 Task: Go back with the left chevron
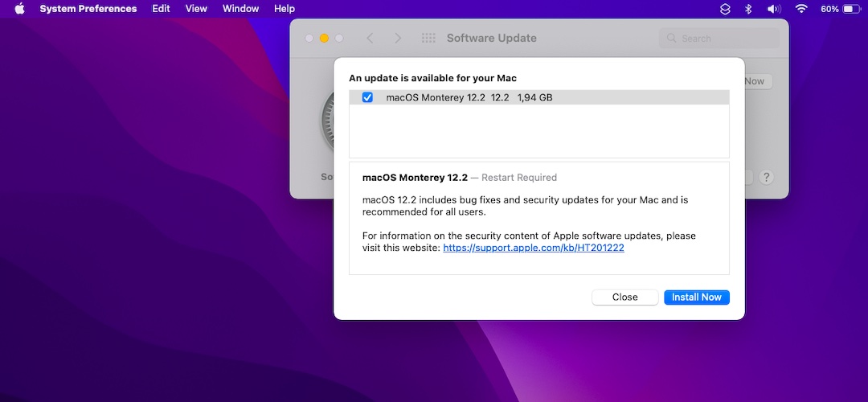click(x=370, y=39)
